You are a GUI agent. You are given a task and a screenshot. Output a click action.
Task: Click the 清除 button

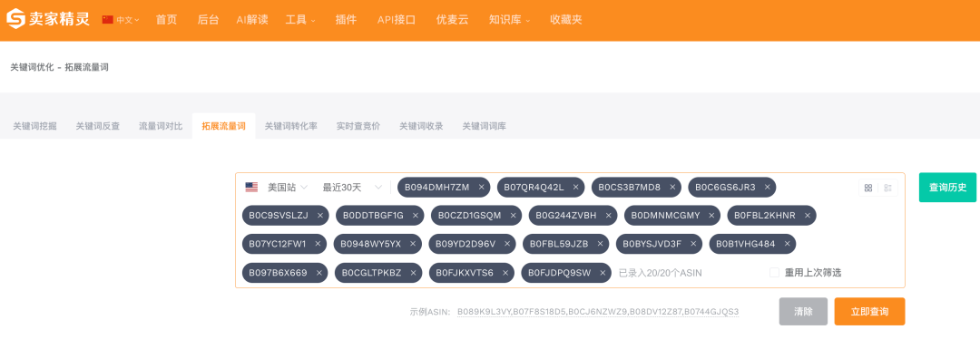click(803, 312)
